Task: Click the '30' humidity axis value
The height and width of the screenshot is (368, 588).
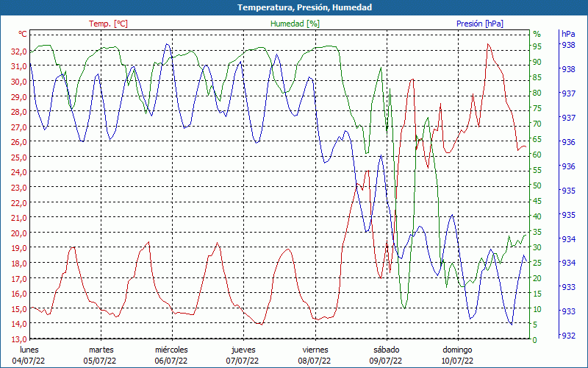Action: pos(537,247)
